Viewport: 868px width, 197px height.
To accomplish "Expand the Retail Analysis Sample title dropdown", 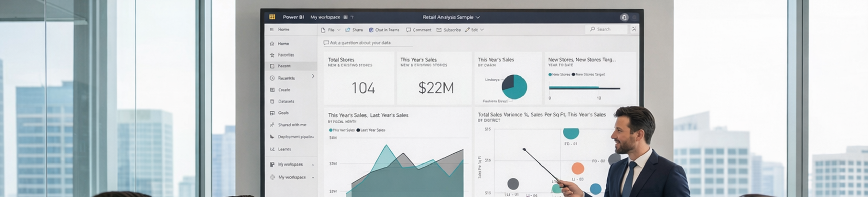I will (x=478, y=17).
